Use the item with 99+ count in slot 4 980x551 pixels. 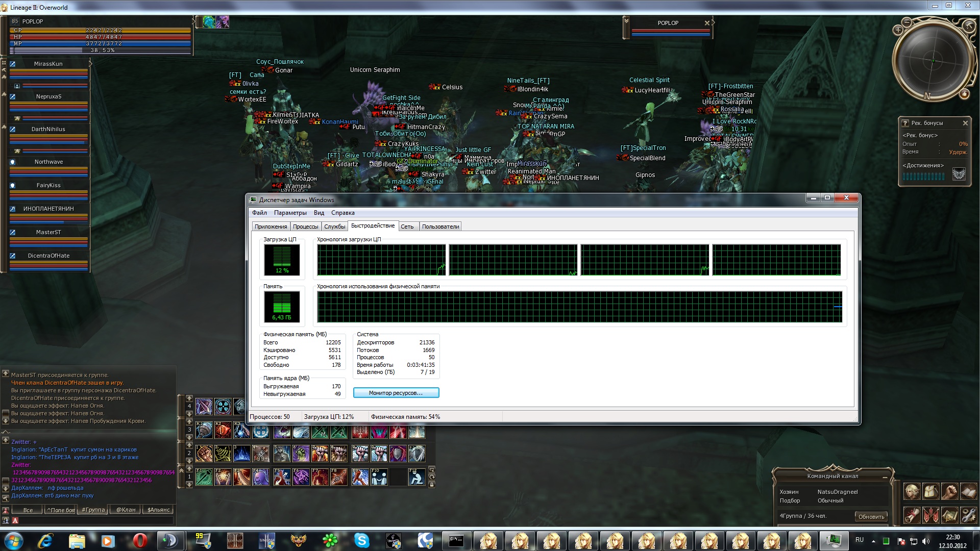tap(261, 453)
